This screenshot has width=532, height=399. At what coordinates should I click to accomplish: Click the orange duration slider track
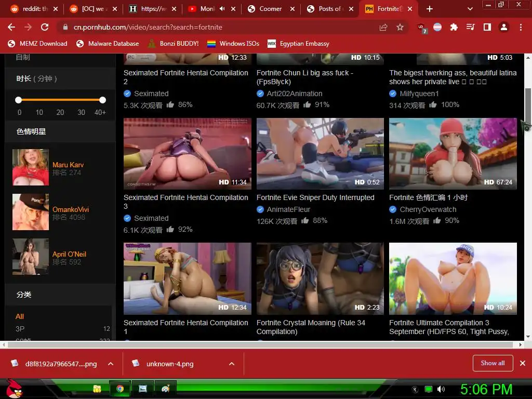pos(60,100)
